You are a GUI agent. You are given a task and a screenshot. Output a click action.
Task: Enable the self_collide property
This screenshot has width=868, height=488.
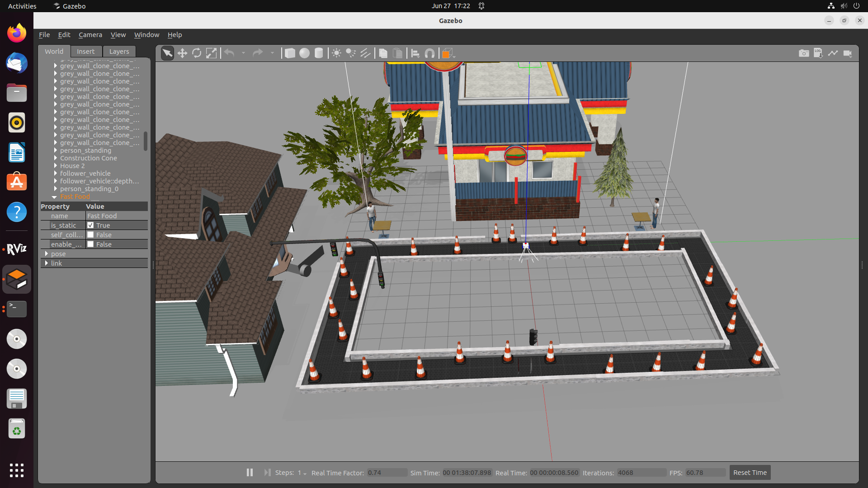click(x=91, y=235)
